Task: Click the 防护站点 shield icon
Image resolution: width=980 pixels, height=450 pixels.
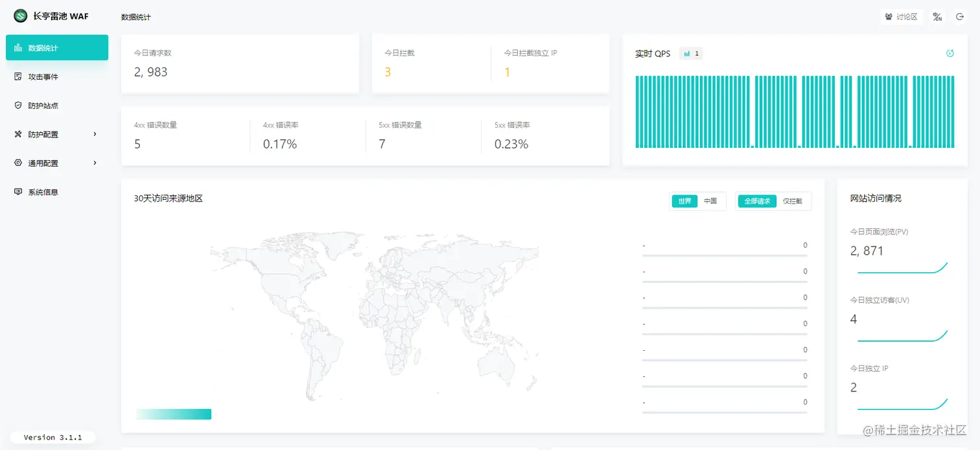Action: pos(18,105)
